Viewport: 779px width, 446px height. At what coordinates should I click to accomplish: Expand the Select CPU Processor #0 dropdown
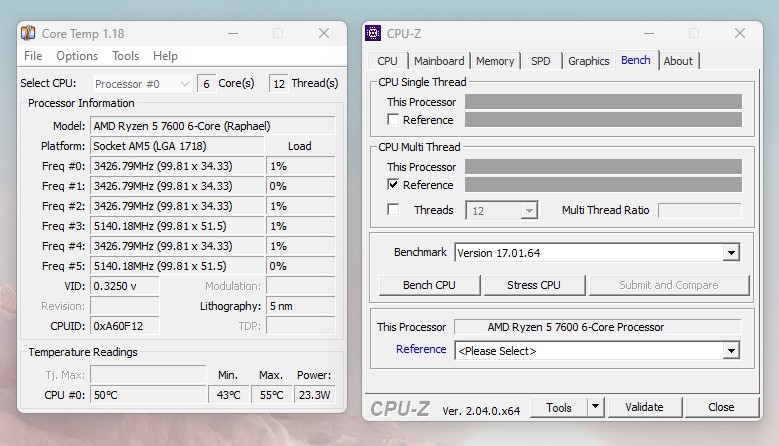pos(142,84)
